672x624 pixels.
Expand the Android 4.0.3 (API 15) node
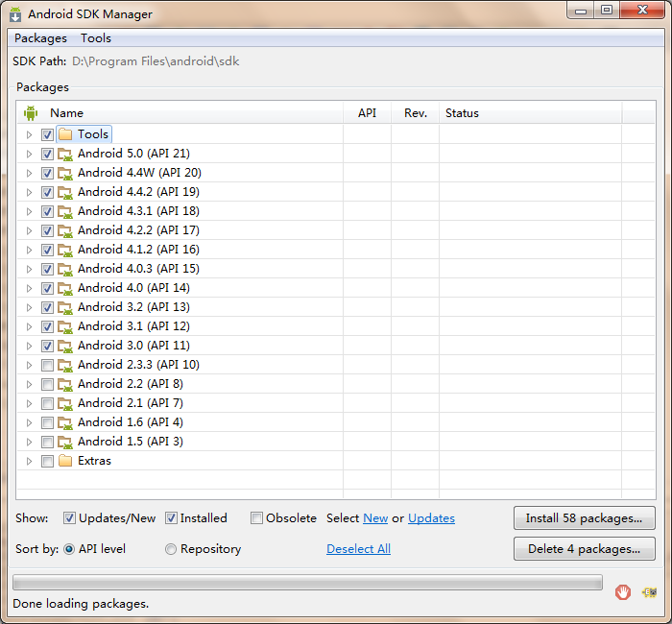tap(29, 269)
